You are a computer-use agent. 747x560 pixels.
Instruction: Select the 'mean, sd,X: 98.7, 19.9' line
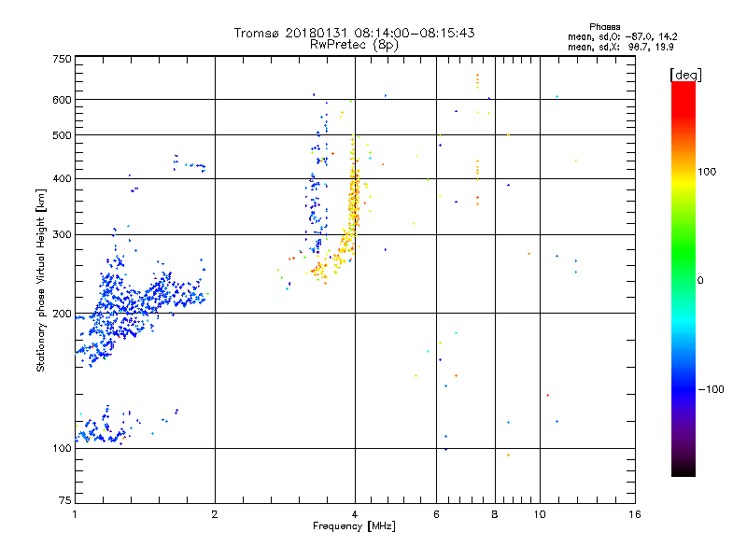[x=620, y=47]
